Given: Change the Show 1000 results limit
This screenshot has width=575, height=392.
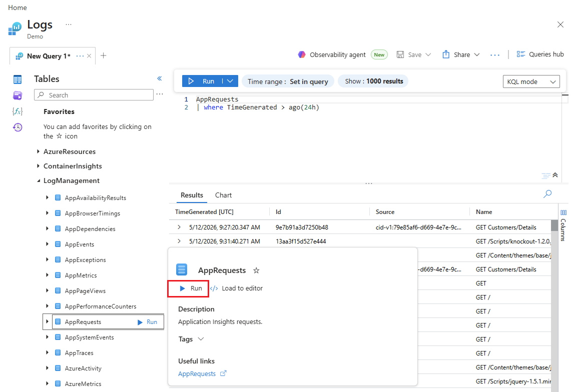Looking at the screenshot, I should click(374, 81).
